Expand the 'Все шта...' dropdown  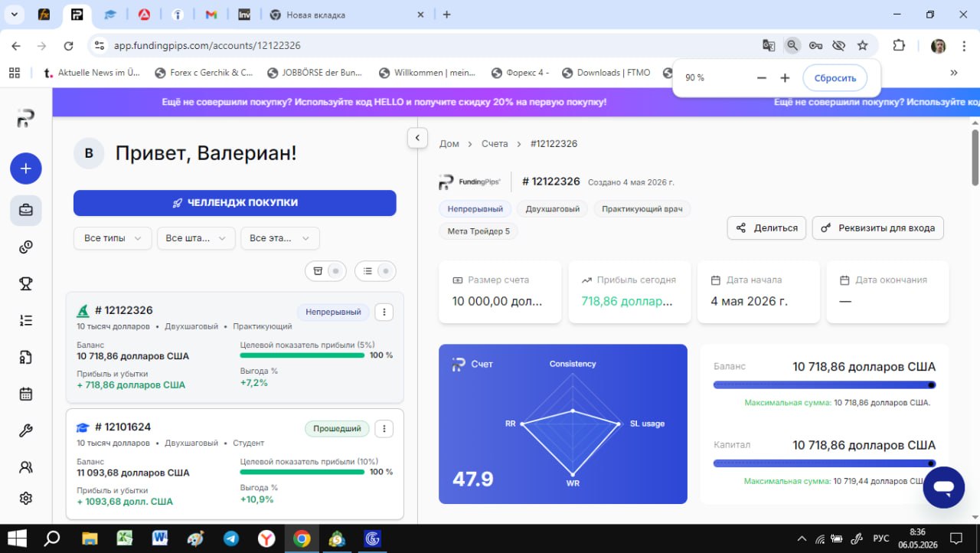coord(196,238)
